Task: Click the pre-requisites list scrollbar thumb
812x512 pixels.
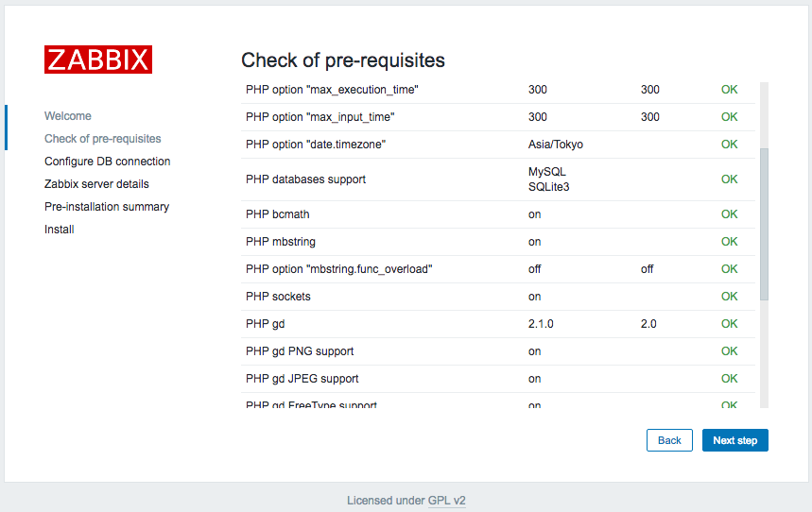Action: coord(764,224)
